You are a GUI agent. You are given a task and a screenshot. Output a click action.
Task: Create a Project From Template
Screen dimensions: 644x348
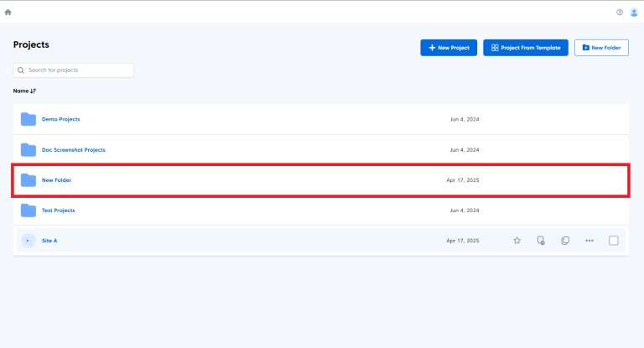(x=526, y=48)
